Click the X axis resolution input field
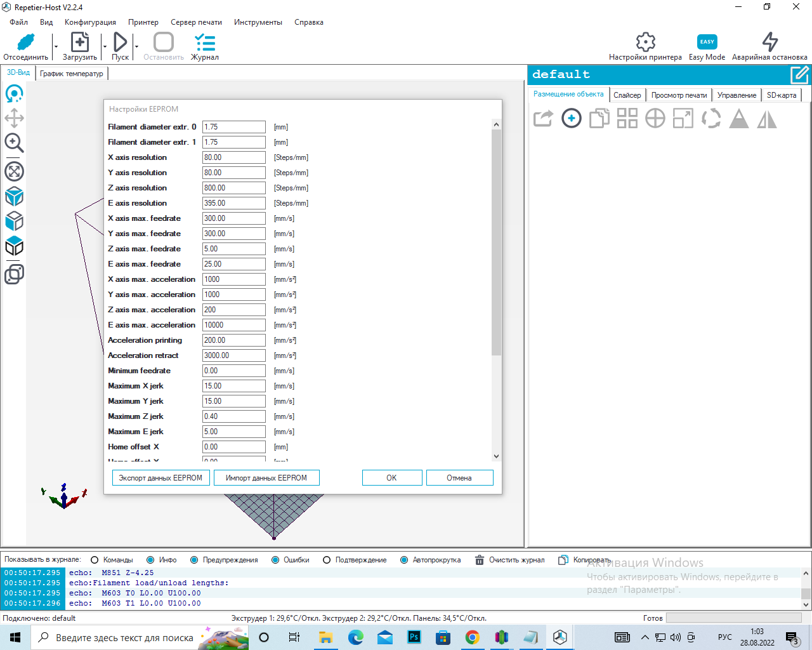812x650 pixels. coord(233,157)
